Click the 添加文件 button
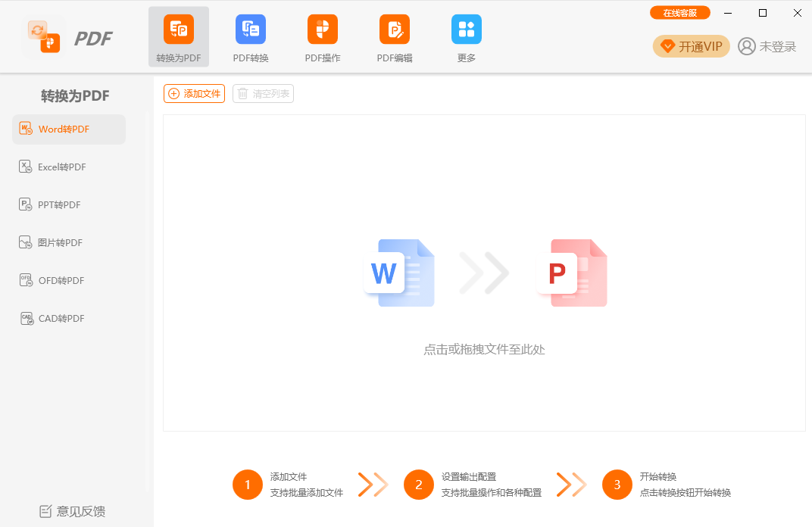 pyautogui.click(x=194, y=94)
